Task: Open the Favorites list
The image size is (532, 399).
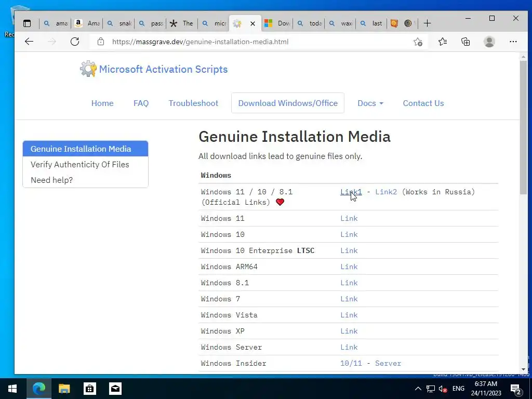Action: click(x=443, y=42)
